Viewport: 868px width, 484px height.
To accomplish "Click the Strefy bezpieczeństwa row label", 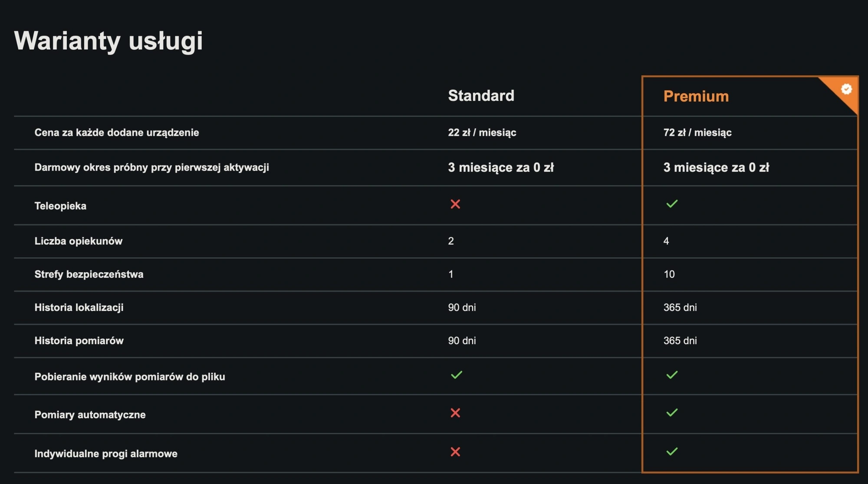I will pyautogui.click(x=89, y=275).
